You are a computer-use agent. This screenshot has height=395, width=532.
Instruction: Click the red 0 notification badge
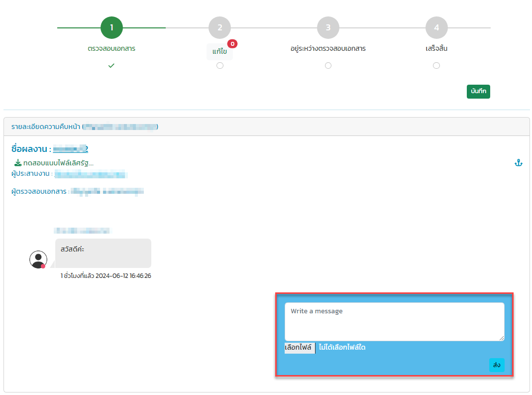point(232,44)
